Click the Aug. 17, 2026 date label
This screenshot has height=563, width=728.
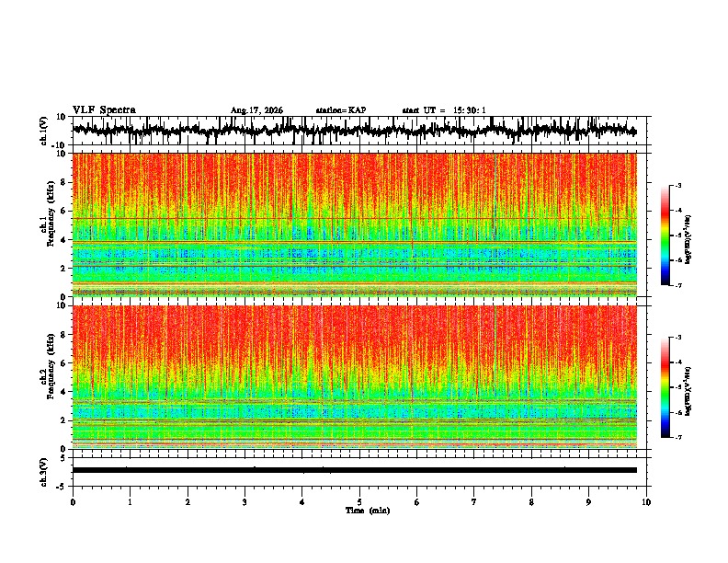point(256,110)
